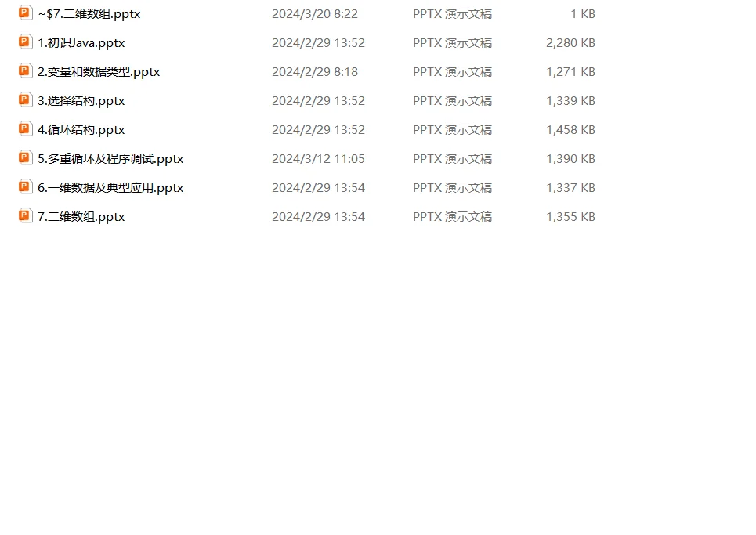Click the icon beside 1.初识Java.pptx
This screenshot has height=535, width=756.
point(25,42)
